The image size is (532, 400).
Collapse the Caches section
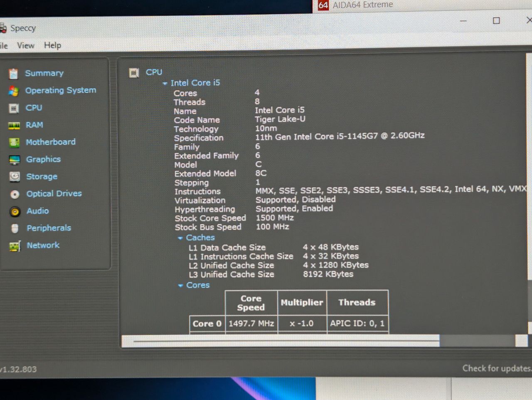click(x=180, y=238)
